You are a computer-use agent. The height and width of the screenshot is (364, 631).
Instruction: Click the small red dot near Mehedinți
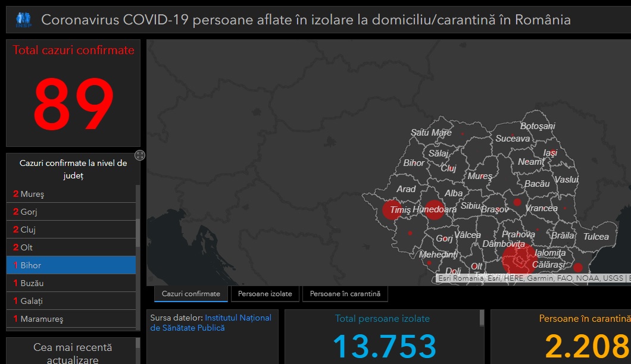tap(429, 263)
